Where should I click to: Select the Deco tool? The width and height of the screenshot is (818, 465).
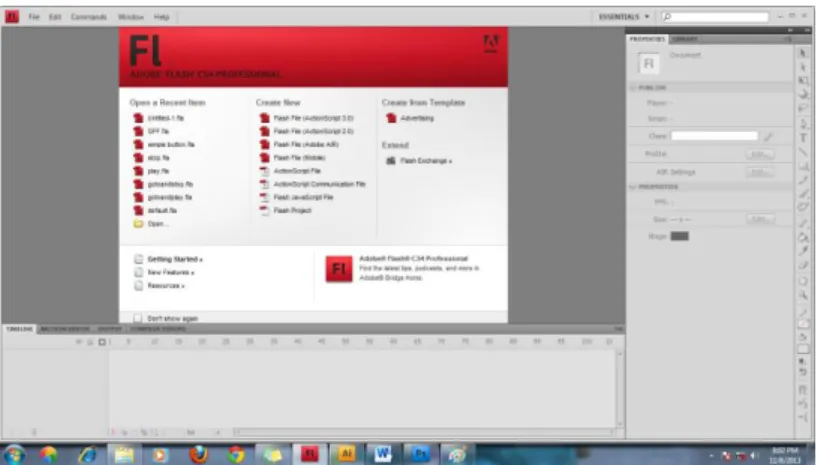pyautogui.click(x=803, y=207)
